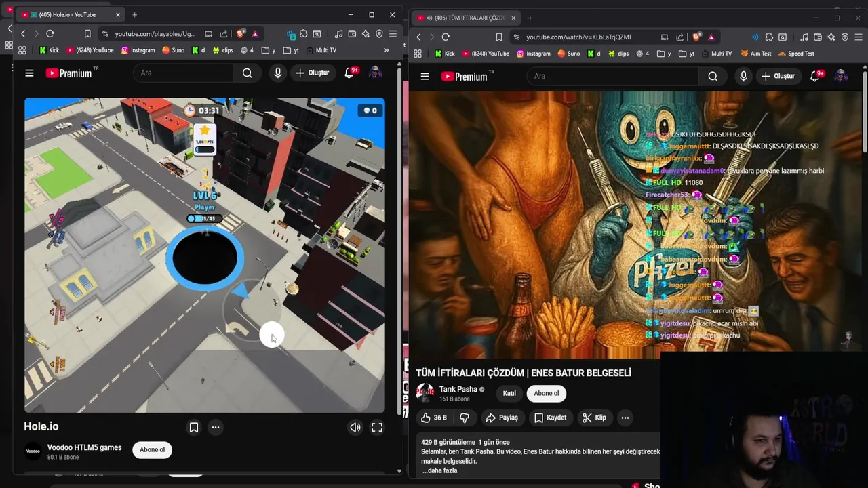This screenshot has width=868, height=488.
Task: Open the YouTube guide menu in Hole.io window
Action: coord(29,73)
